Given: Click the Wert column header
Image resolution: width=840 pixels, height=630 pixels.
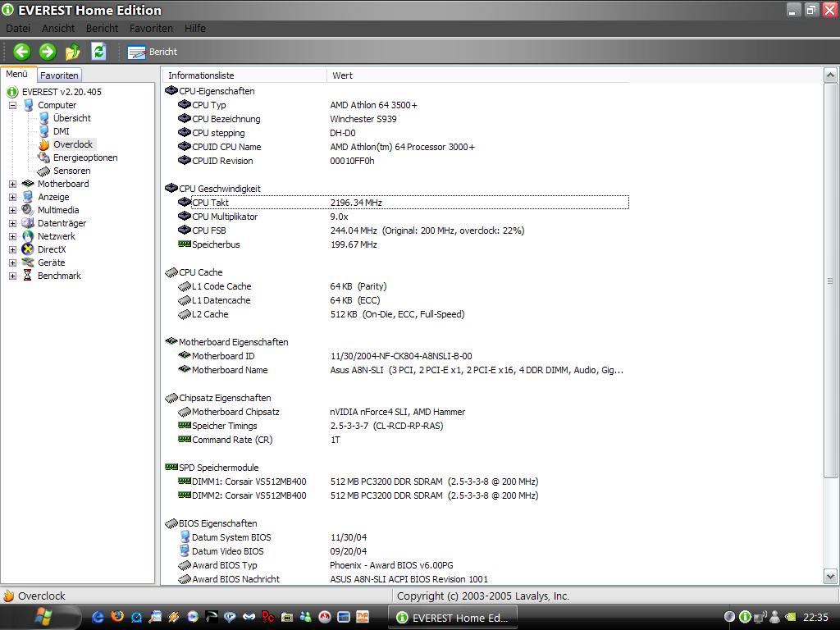Looking at the screenshot, I should (478, 75).
